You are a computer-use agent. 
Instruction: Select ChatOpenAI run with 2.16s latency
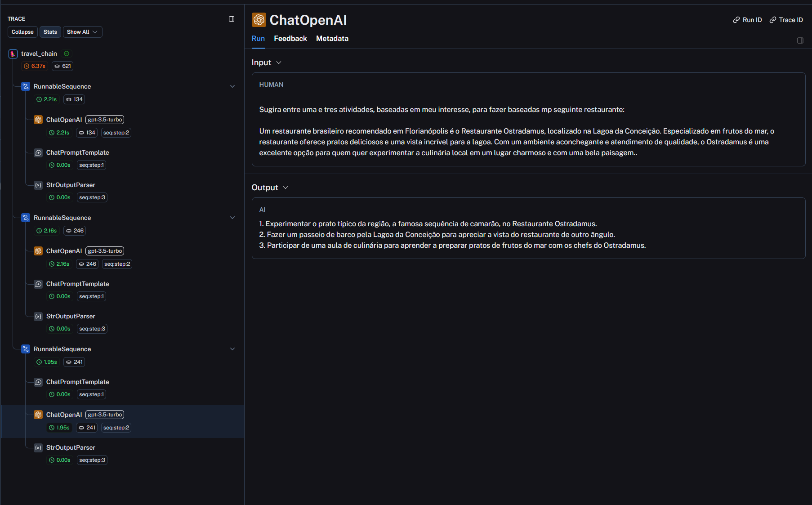tap(122, 257)
